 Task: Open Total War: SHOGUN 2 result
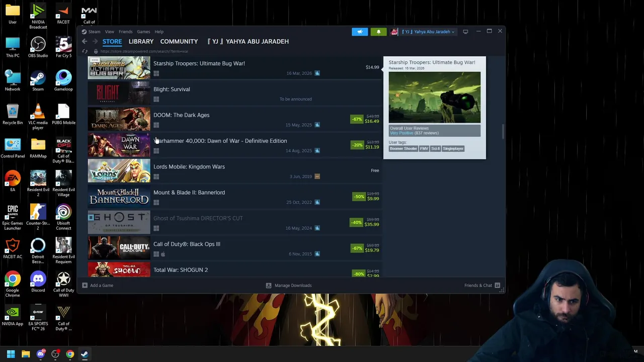(x=234, y=269)
